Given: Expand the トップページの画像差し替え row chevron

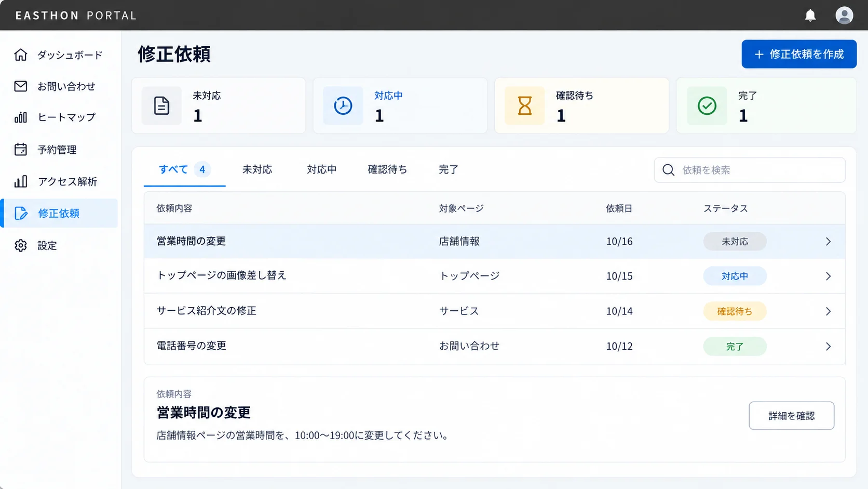Looking at the screenshot, I should (x=828, y=276).
